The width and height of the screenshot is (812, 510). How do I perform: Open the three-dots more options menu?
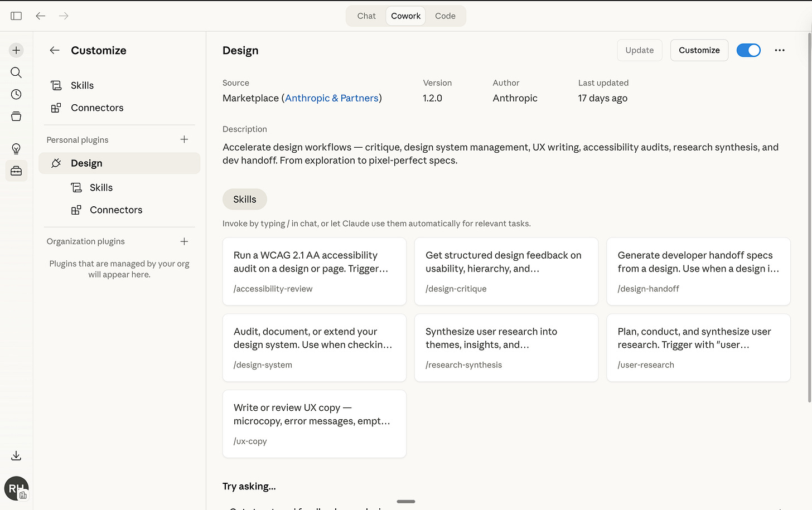point(779,50)
